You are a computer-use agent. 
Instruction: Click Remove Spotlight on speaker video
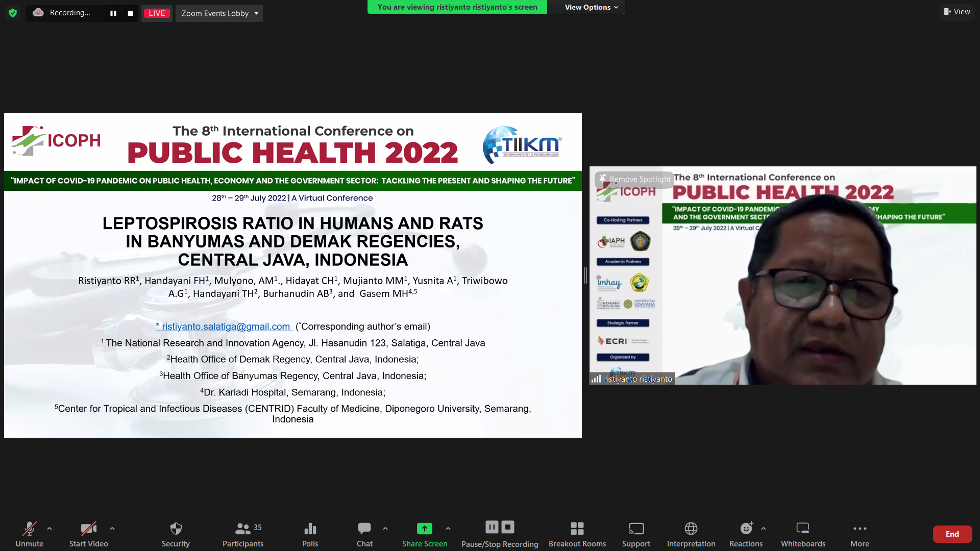(x=634, y=179)
